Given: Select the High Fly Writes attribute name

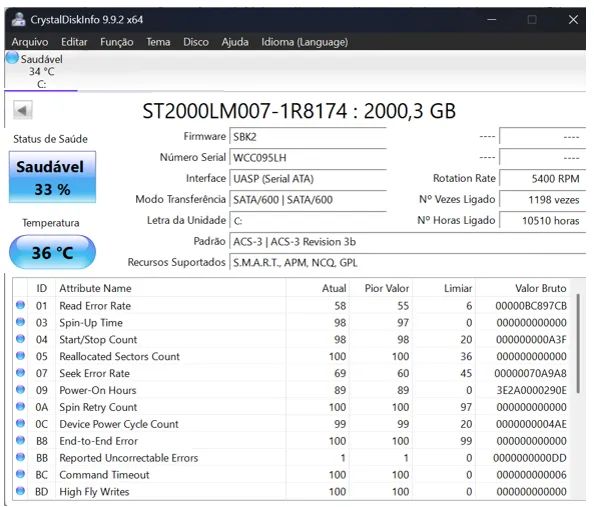Looking at the screenshot, I should point(94,492).
